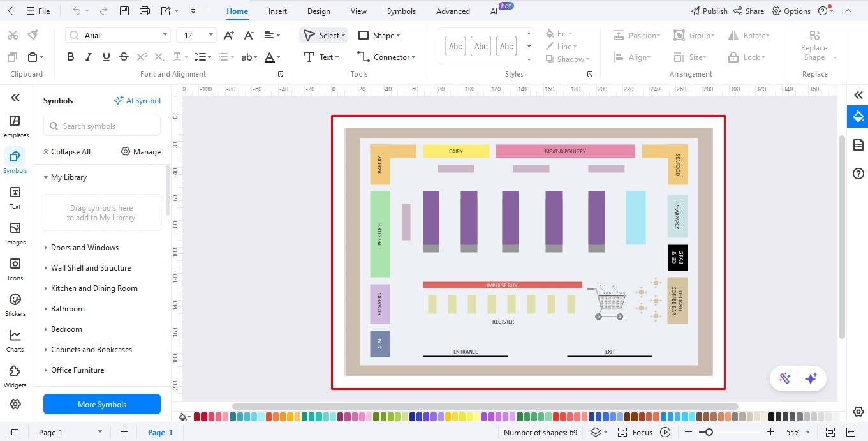The image size is (868, 441).
Task: Open the Images sidebar panel
Action: click(15, 234)
